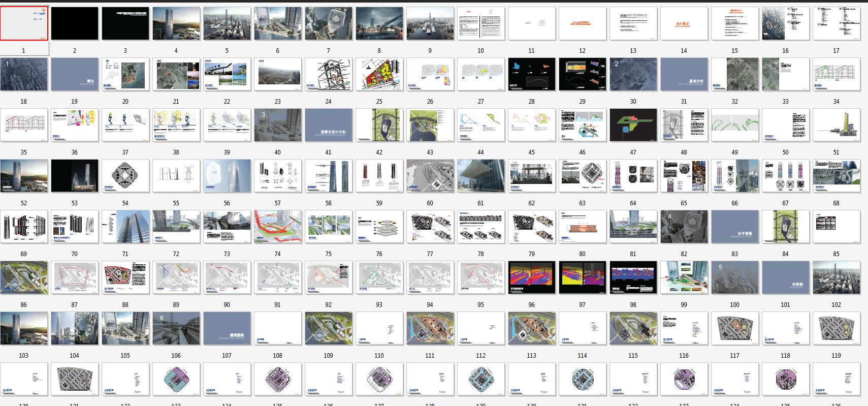Select section divider slide 82 marked 4
This screenshot has height=406, width=868.
684,227
